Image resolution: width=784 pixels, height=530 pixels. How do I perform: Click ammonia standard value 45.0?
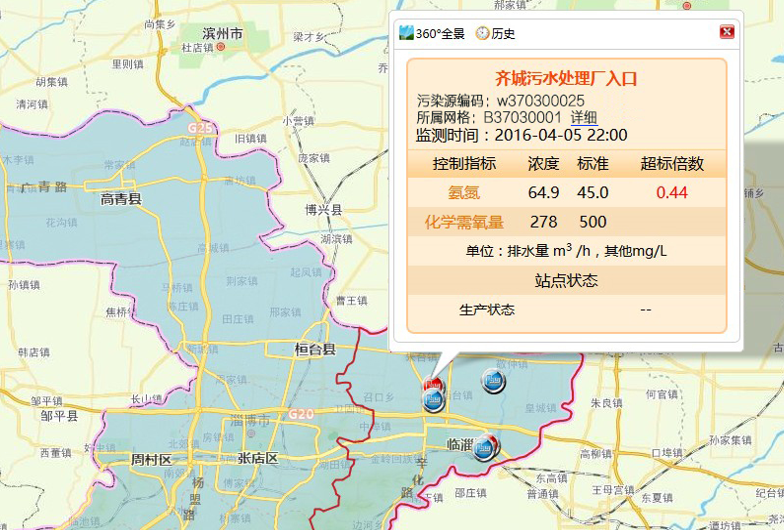click(x=592, y=192)
